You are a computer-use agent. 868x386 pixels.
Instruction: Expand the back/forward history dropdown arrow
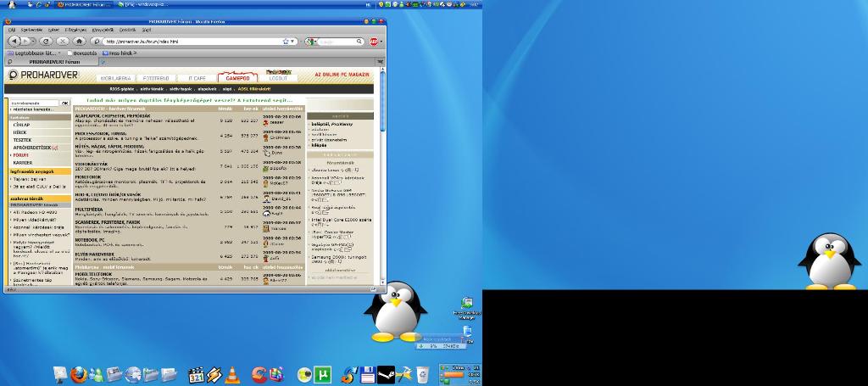[34, 42]
